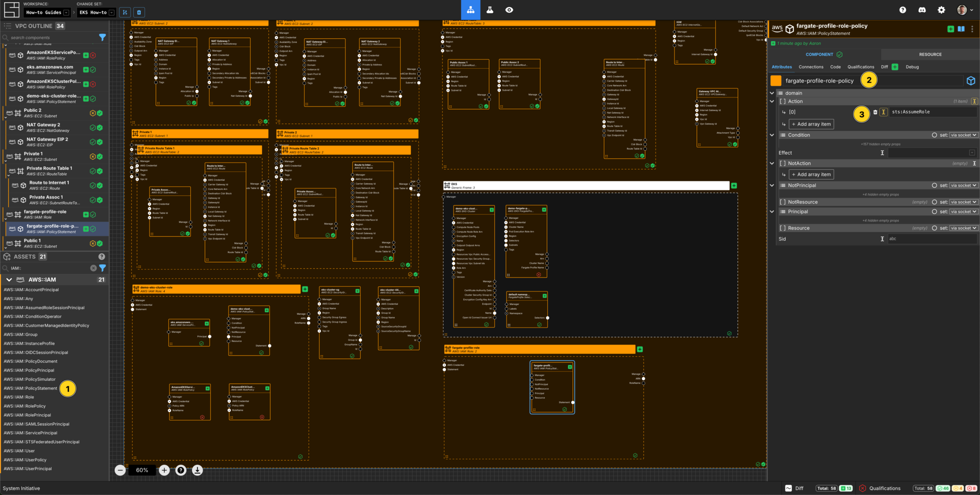Click the VPC Outline list icon
The width and height of the screenshot is (980, 495).
tap(7, 26)
